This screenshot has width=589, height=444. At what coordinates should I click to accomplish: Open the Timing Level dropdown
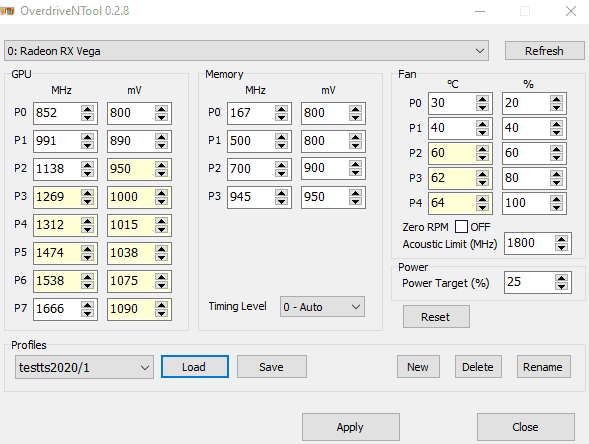[x=322, y=307]
